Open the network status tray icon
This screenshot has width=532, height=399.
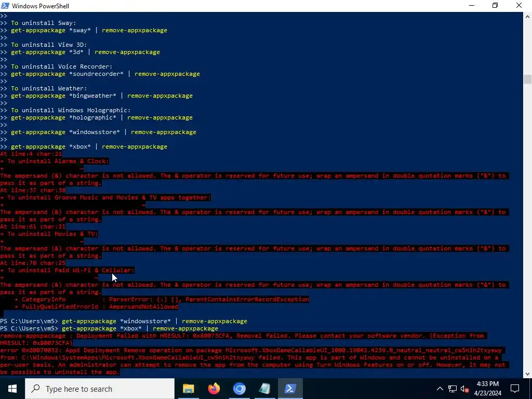[x=453, y=389]
